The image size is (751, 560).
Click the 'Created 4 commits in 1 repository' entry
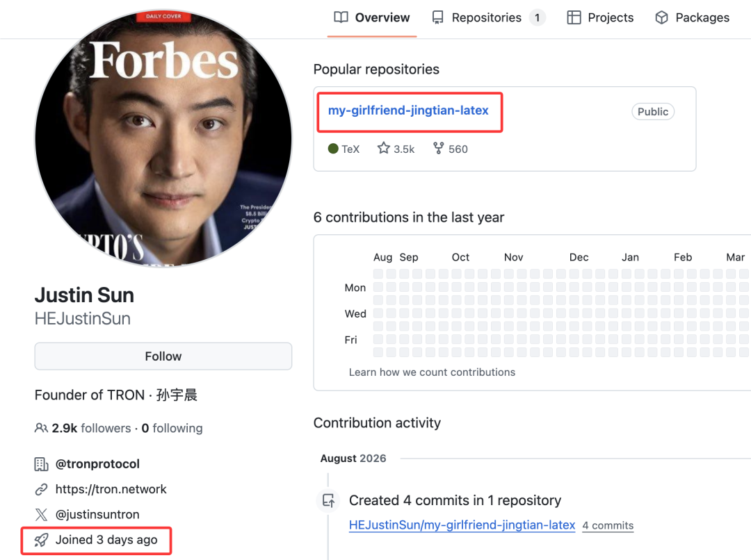[455, 500]
